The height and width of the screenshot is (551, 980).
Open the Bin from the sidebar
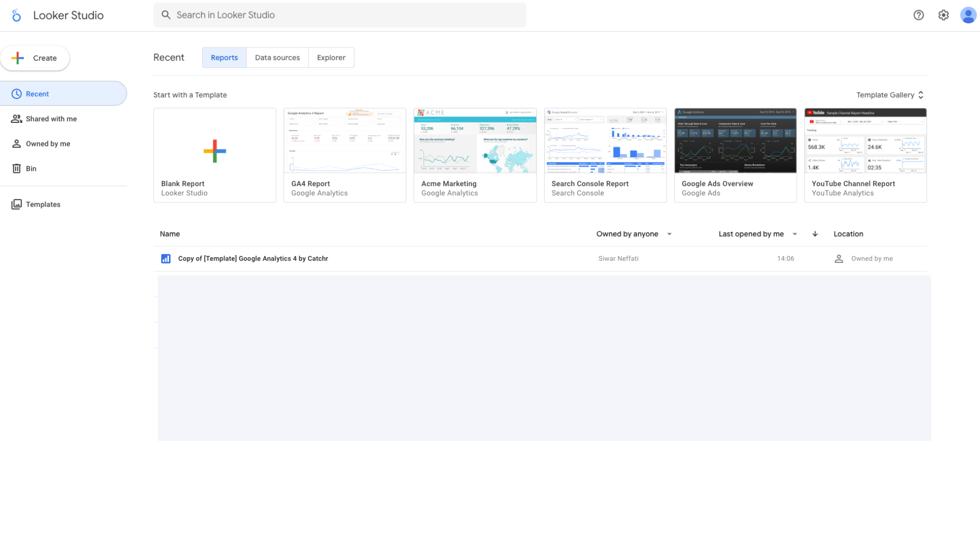[x=30, y=168]
